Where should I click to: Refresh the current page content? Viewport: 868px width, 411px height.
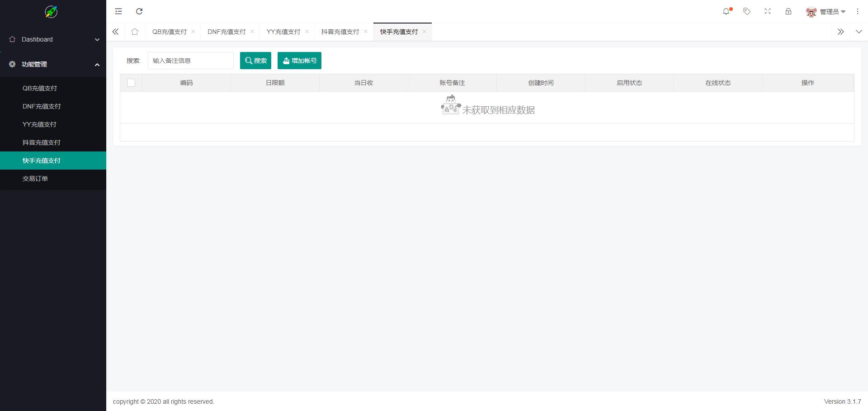(x=139, y=11)
